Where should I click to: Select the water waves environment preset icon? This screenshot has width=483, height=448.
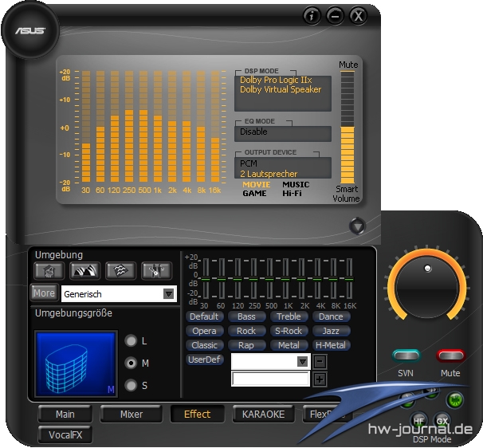coord(121,271)
